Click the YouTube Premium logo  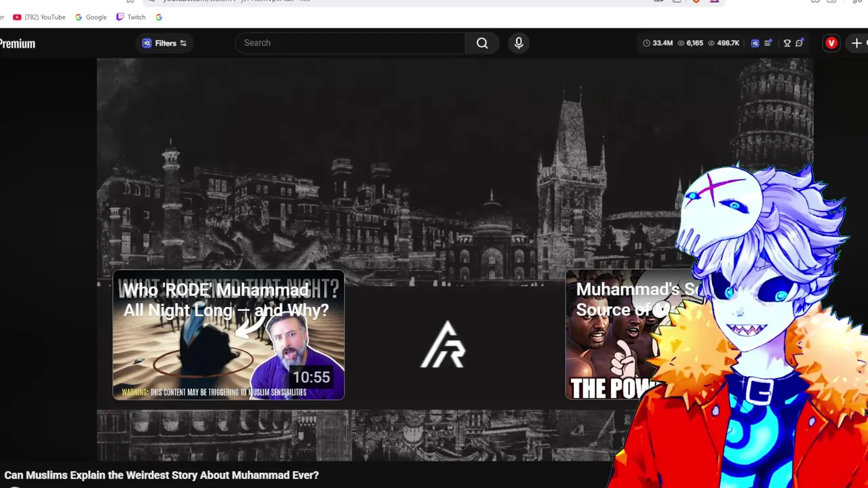[x=17, y=43]
